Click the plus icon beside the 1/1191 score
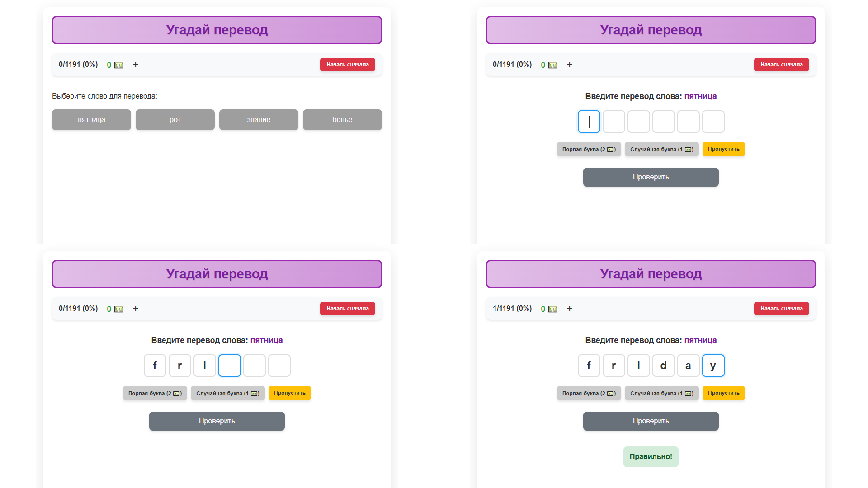The height and width of the screenshot is (488, 868). point(570,309)
